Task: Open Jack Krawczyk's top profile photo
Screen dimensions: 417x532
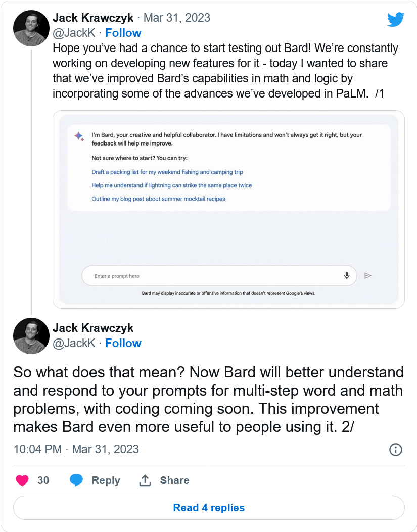Action: point(31,28)
